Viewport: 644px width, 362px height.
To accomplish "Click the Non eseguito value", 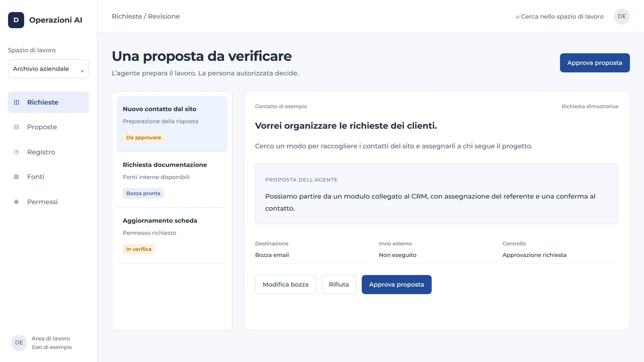I will tap(397, 255).
